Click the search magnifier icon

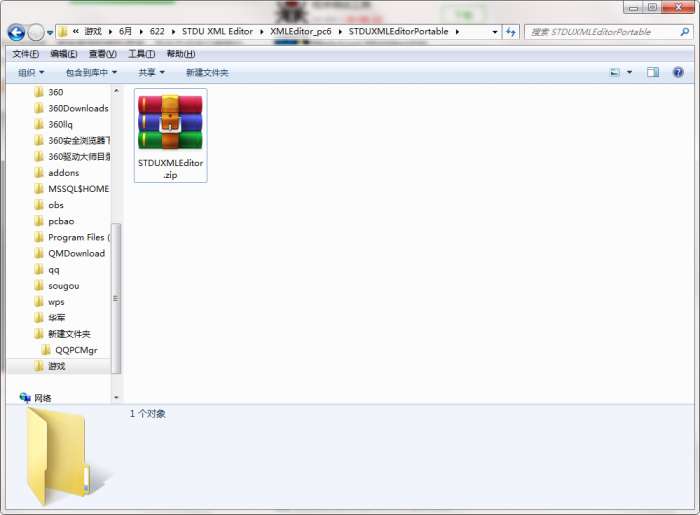tap(684, 32)
